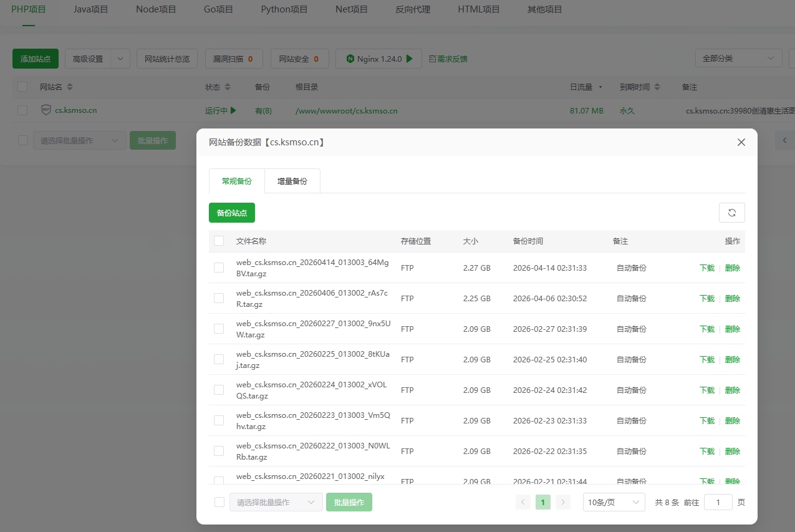Go to previous page in backup pagination
795x532 pixels.
523,502
